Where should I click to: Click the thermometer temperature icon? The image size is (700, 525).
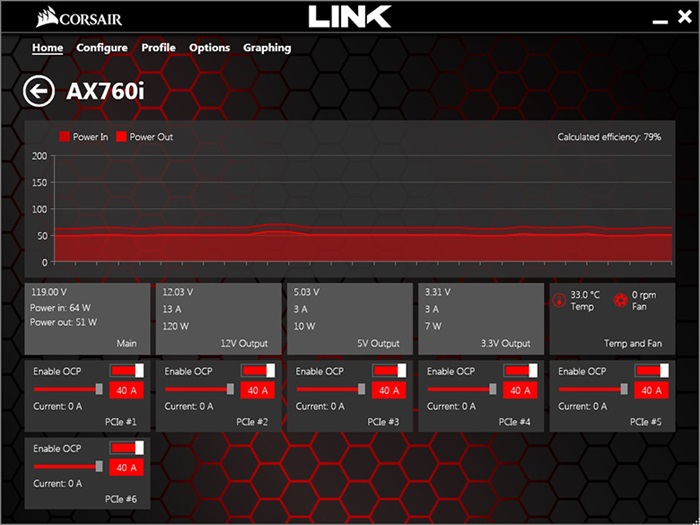pos(559,300)
